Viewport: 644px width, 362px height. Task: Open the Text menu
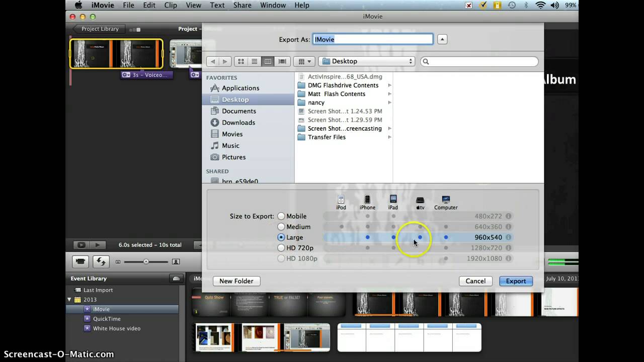click(x=217, y=5)
